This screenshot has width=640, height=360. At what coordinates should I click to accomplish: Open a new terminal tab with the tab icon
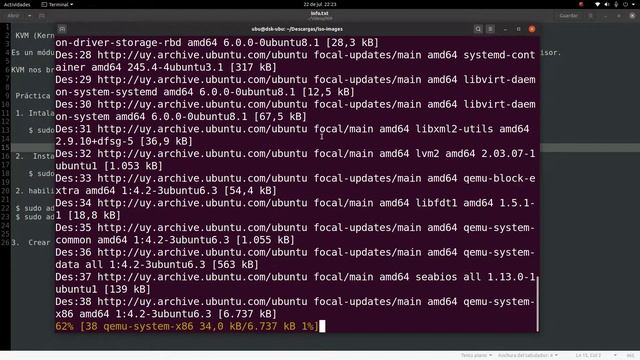[x=62, y=29]
